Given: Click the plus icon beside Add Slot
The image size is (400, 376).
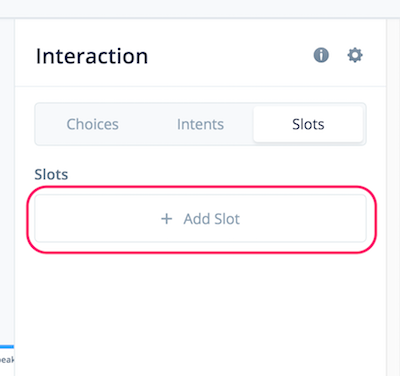Looking at the screenshot, I should (167, 219).
